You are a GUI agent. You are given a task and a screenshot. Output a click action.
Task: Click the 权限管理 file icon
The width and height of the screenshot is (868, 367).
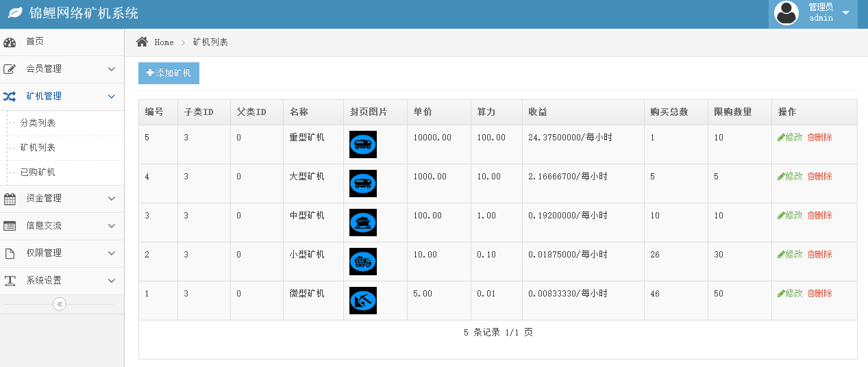10,253
